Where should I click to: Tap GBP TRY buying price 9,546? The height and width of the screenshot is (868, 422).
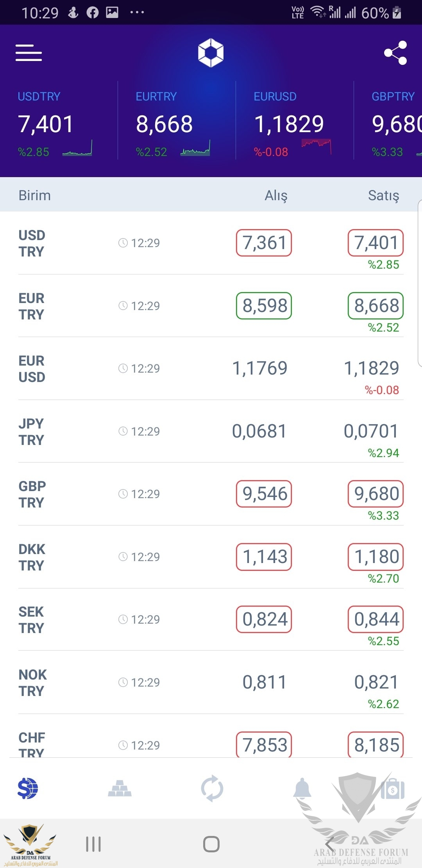click(264, 494)
